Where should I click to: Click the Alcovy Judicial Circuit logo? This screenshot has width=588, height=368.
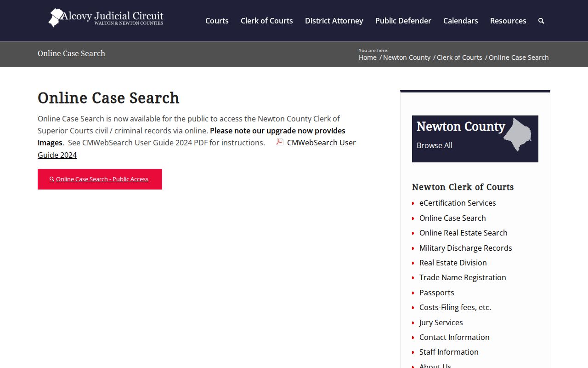click(x=106, y=17)
